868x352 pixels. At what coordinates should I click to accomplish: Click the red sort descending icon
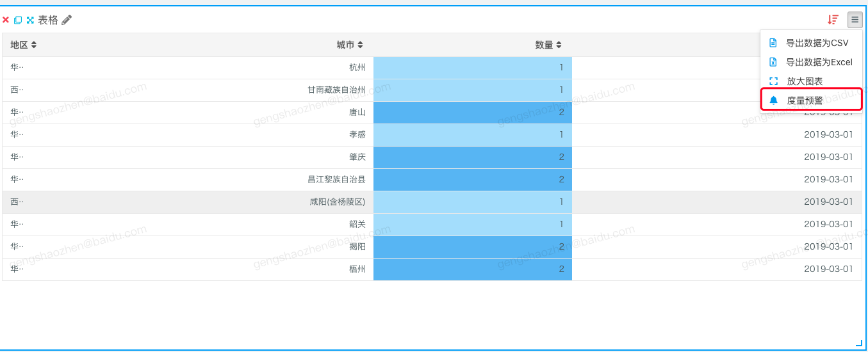coord(833,20)
